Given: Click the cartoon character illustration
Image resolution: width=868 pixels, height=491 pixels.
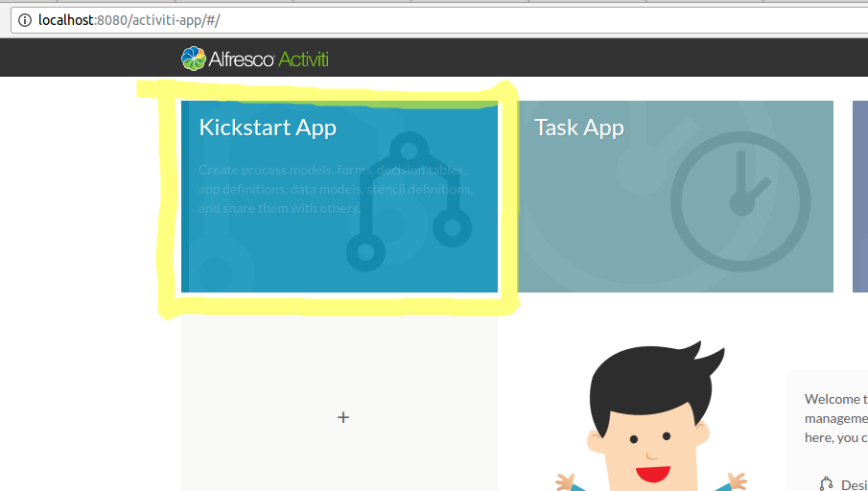Looking at the screenshot, I should pyautogui.click(x=651, y=416).
